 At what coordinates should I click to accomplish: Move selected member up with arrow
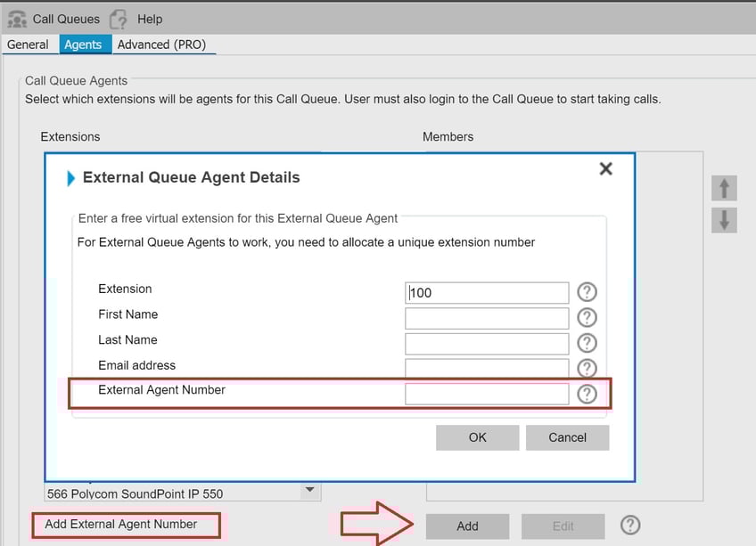click(724, 188)
